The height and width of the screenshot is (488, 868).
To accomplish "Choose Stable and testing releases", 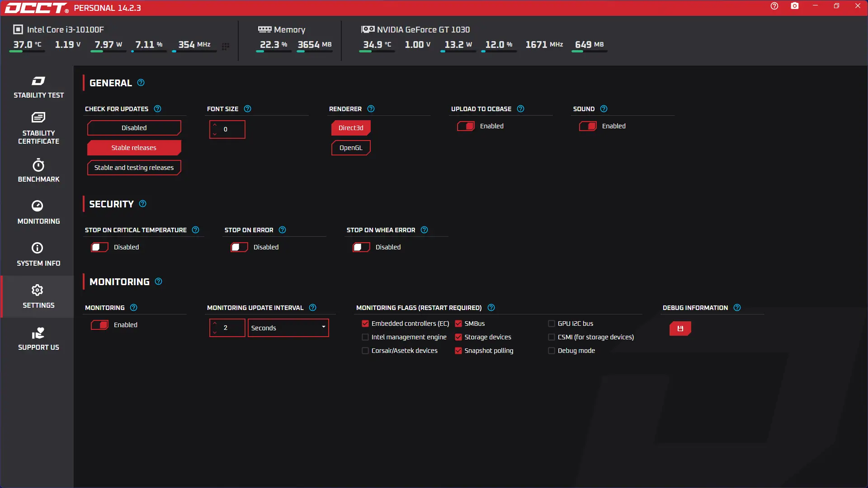I will tap(134, 168).
